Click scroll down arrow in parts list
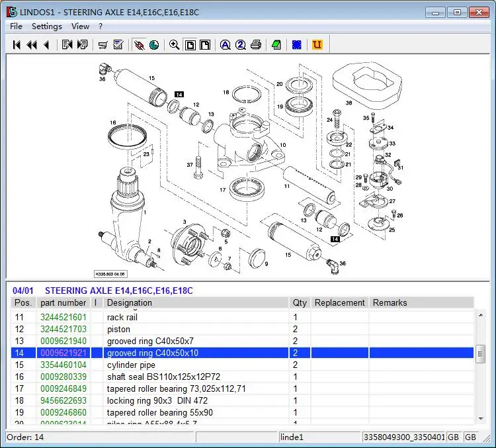The image size is (496, 448). click(481, 420)
